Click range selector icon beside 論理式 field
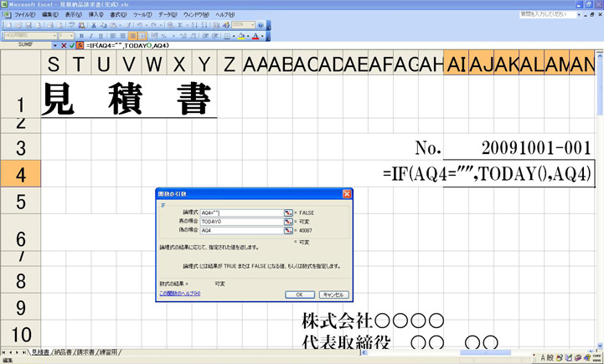Screen dimensions: 604x364 click(x=288, y=213)
